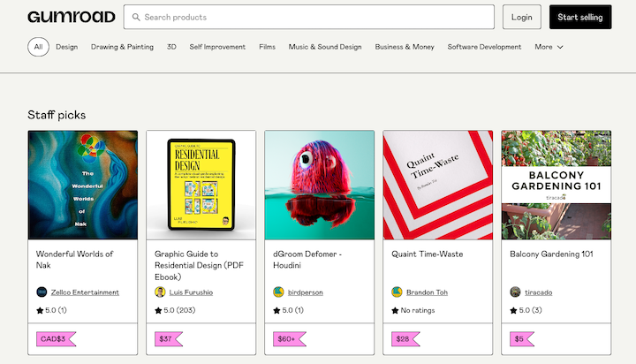Click the 5.0 (203) rating text
636x364 pixels.
(x=179, y=310)
